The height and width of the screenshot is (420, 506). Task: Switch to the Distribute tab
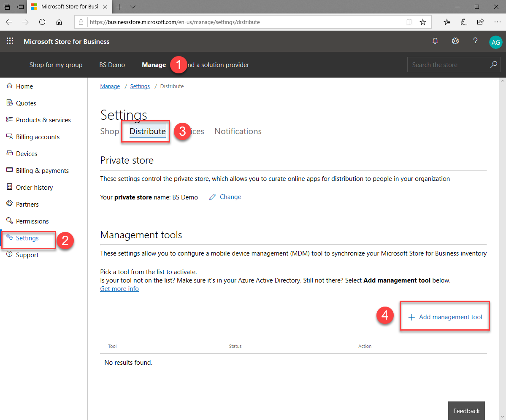147,131
